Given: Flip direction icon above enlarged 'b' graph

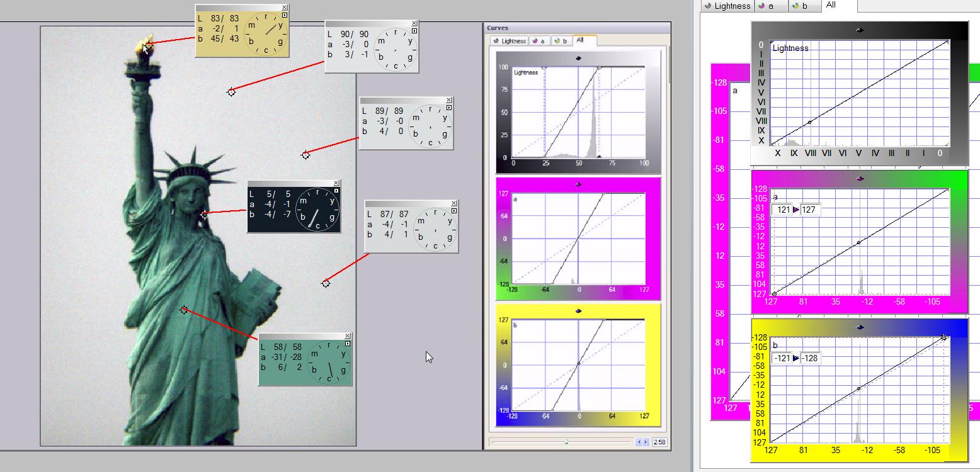Looking at the screenshot, I should (x=860, y=327).
